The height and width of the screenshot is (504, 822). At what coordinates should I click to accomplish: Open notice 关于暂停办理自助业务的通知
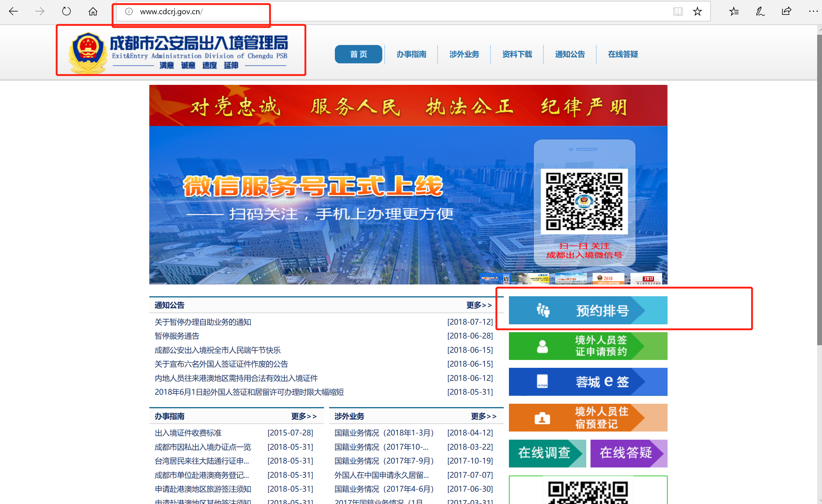203,322
